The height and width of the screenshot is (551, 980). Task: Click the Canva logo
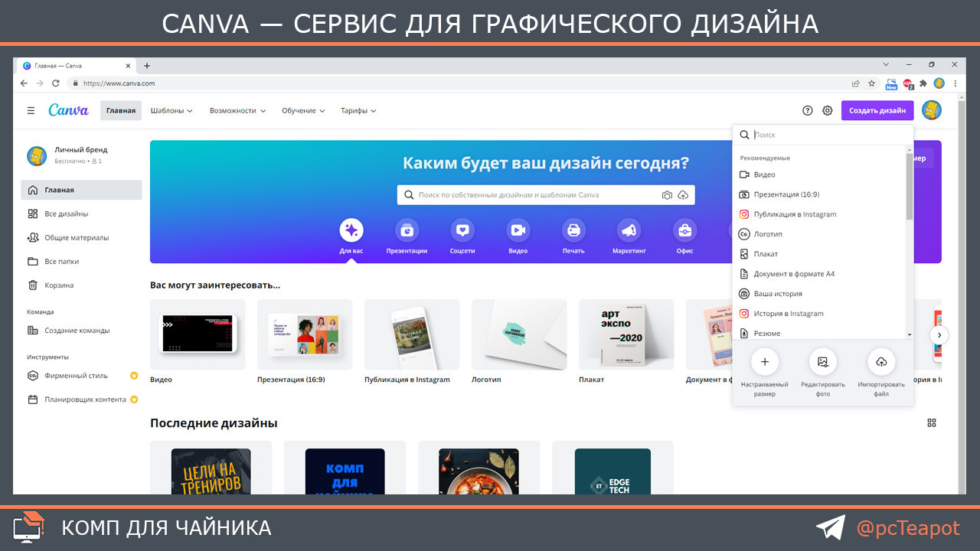[68, 110]
